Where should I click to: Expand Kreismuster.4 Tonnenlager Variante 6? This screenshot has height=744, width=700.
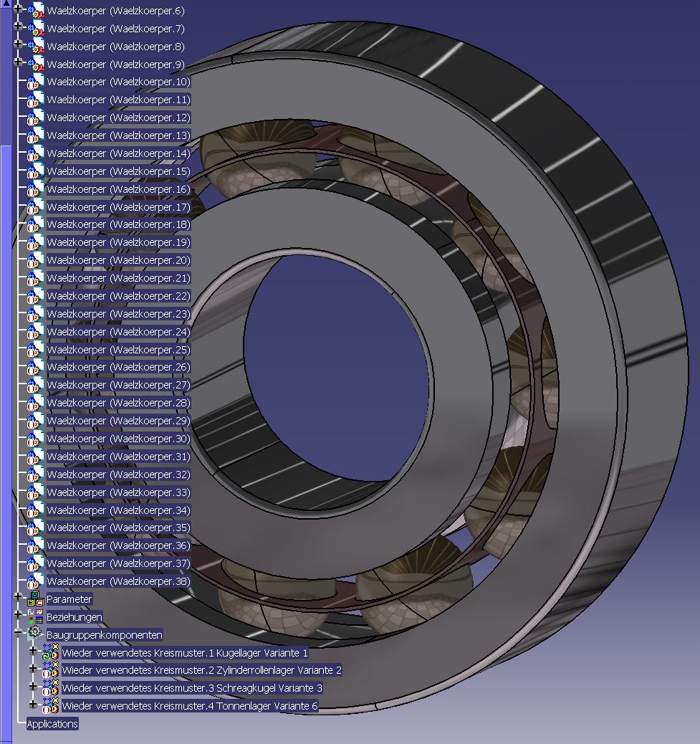[33, 704]
